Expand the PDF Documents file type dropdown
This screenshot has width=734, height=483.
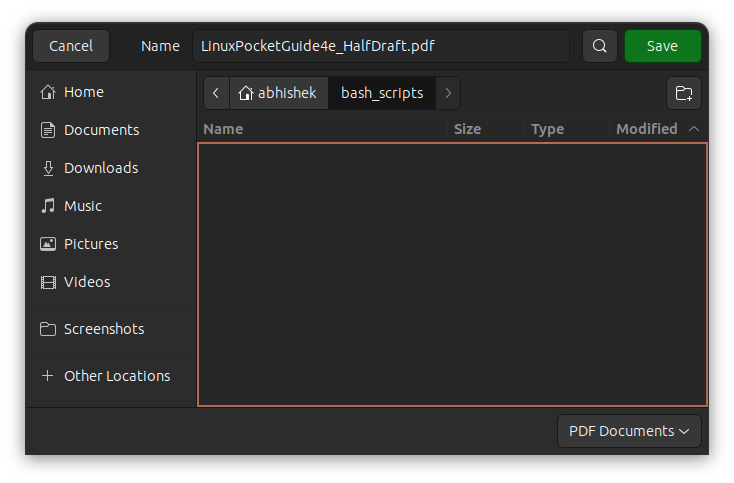click(629, 431)
